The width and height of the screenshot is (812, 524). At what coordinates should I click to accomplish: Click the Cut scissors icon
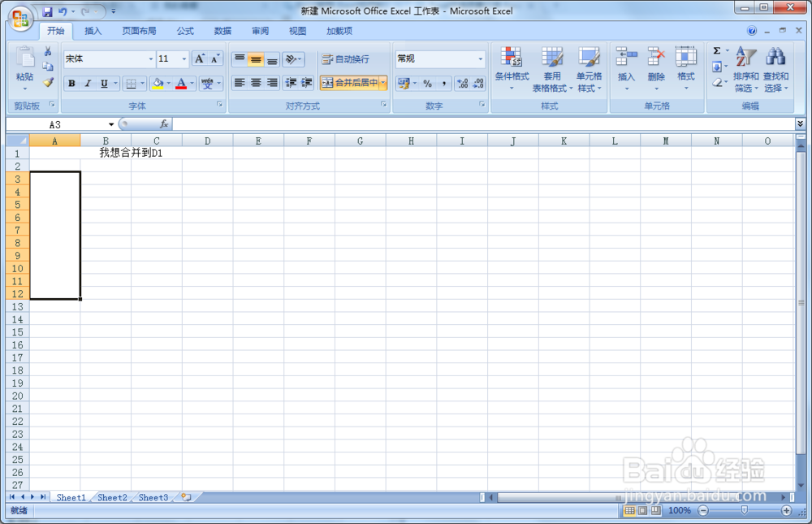click(48, 51)
